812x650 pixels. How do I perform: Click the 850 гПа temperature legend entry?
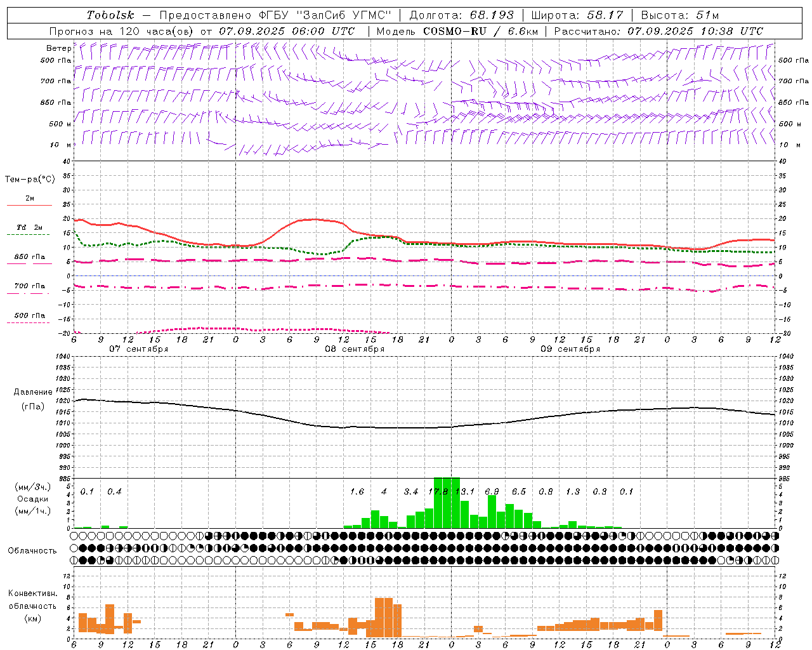click(29, 257)
